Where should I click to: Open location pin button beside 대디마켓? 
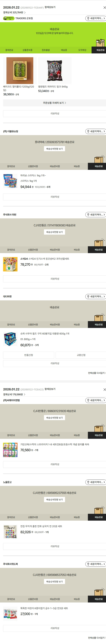[x=96, y=296]
